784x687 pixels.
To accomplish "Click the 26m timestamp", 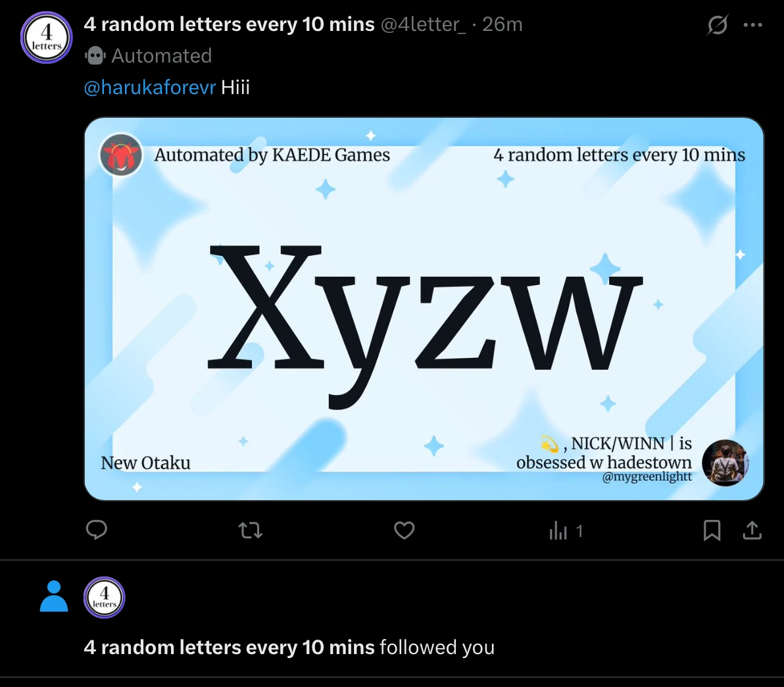I will (502, 24).
